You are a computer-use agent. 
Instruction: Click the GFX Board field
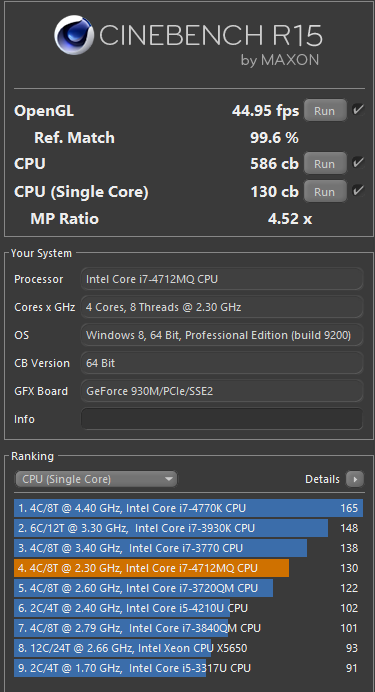tap(222, 391)
